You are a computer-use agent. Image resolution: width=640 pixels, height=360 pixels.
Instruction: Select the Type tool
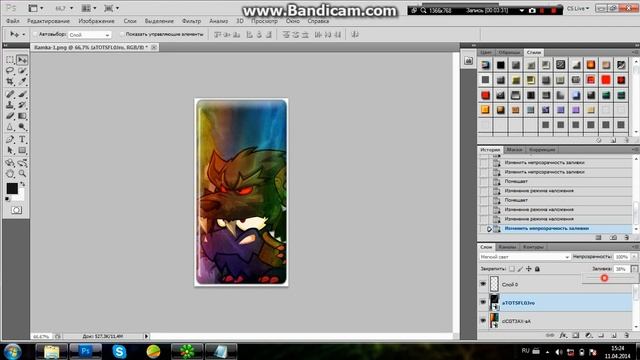point(22,140)
